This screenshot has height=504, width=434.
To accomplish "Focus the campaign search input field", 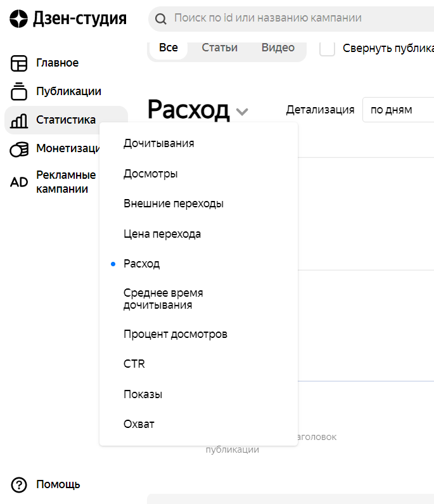I will pyautogui.click(x=298, y=18).
